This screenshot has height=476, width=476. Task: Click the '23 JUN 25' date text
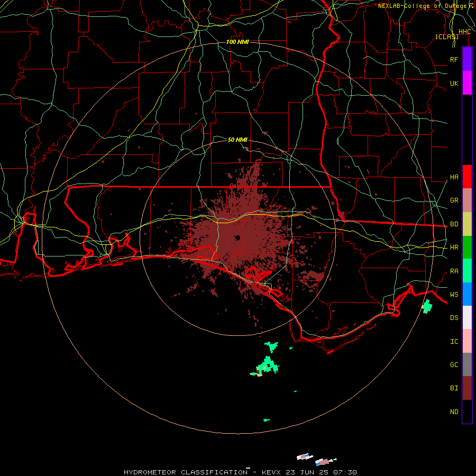(x=307, y=472)
